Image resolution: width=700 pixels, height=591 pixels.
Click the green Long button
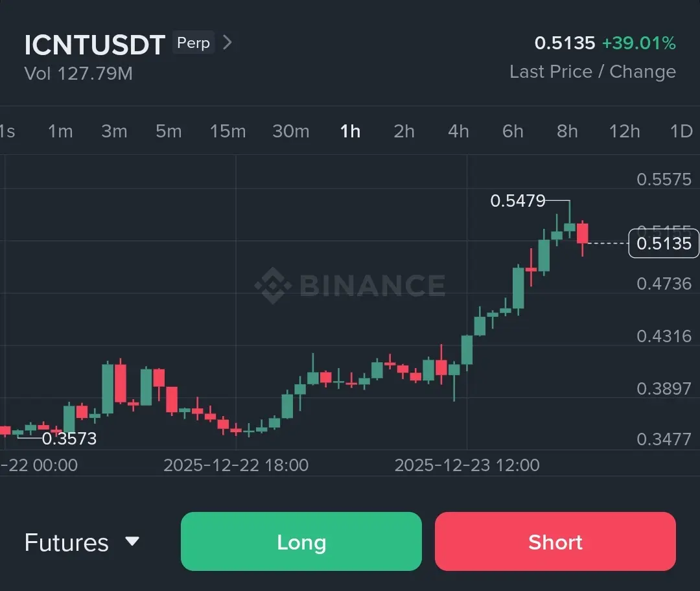[301, 542]
